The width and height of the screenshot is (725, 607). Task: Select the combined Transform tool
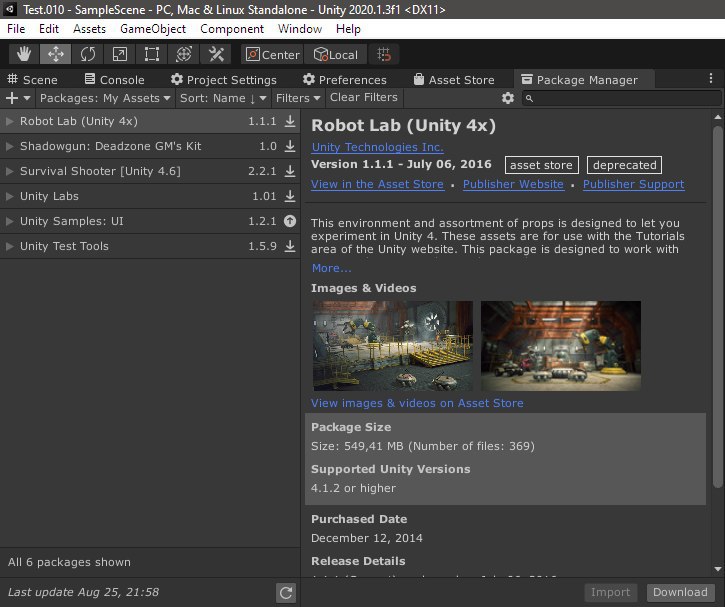point(184,55)
